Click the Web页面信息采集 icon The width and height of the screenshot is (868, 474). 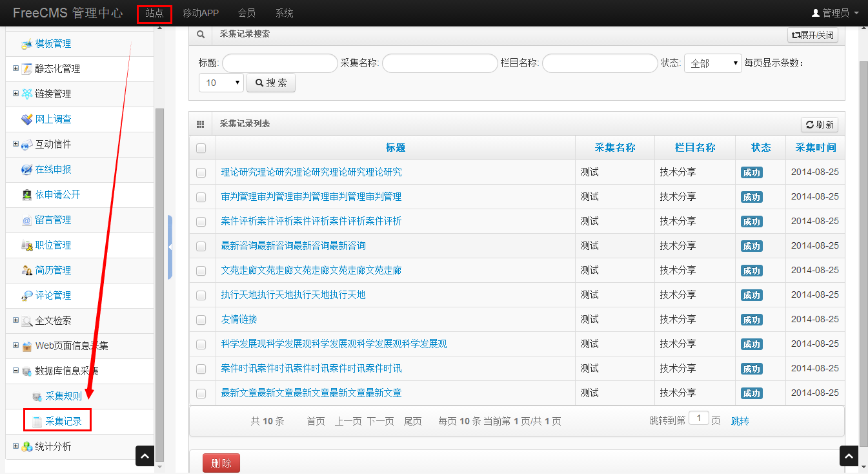pyautogui.click(x=26, y=346)
